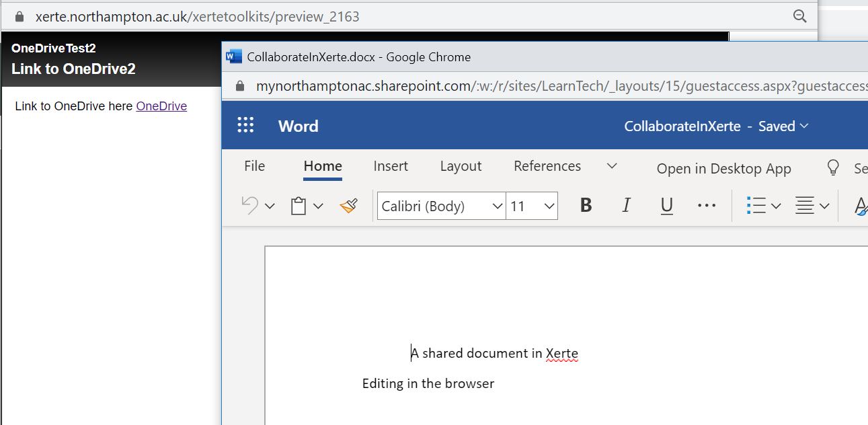This screenshot has width=868, height=425.
Task: Expand the alignment dropdown arrow
Action: pos(824,206)
